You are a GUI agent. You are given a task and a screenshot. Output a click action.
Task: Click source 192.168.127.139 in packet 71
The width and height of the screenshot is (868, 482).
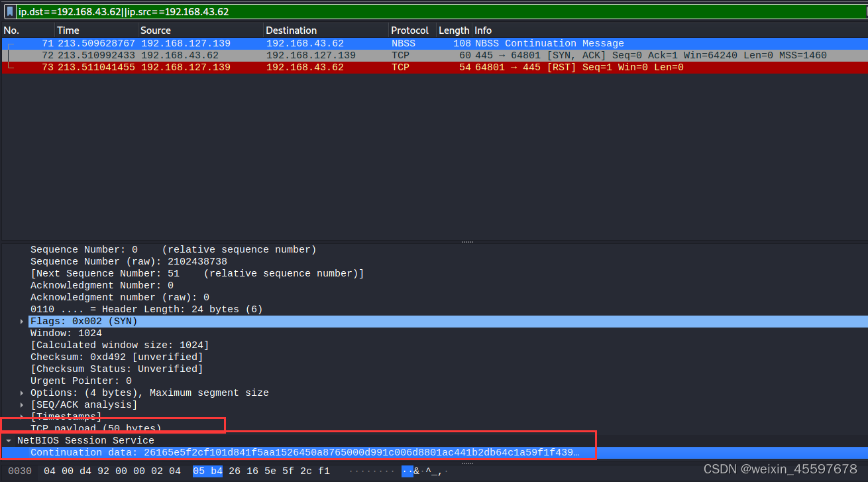[x=186, y=43]
